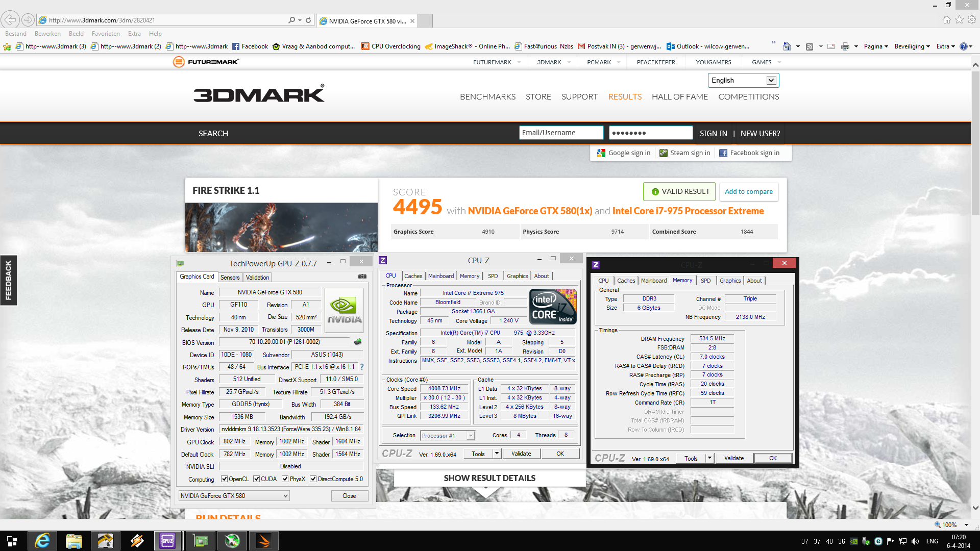
Task: Switch to the Validation tab in GPU-Z
Action: pos(257,278)
